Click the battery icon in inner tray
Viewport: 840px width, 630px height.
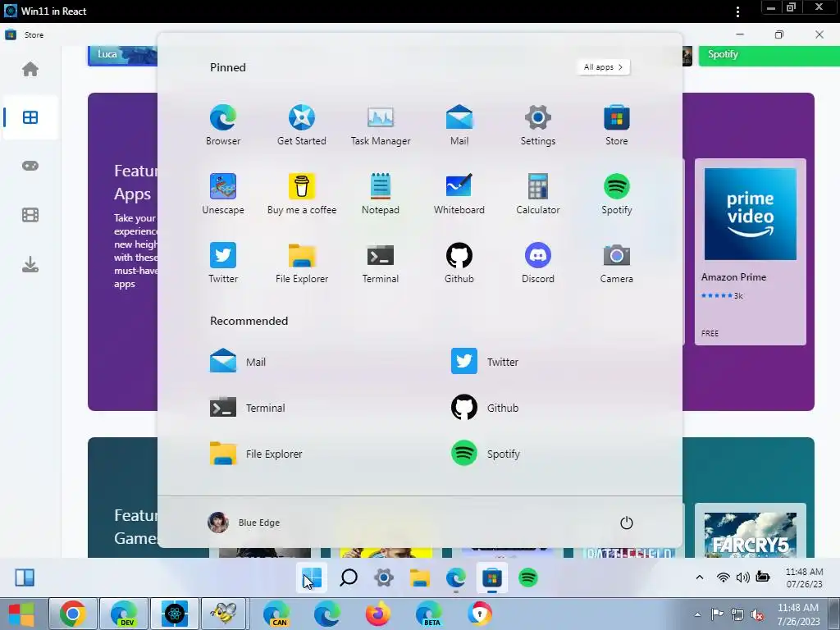click(x=762, y=577)
